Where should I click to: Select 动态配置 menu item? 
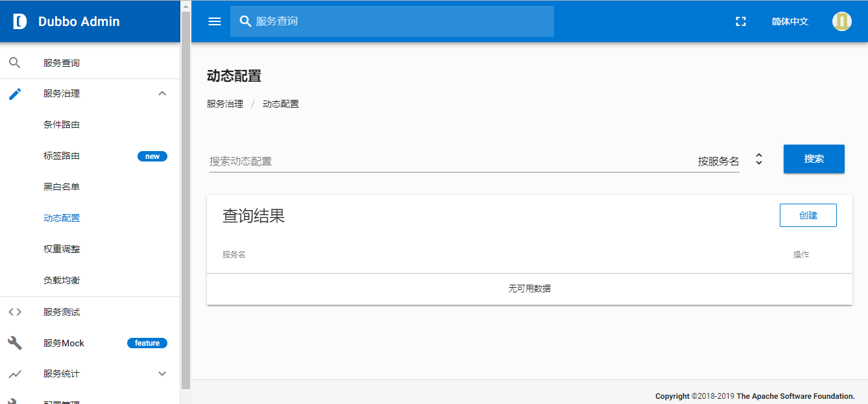coord(62,218)
